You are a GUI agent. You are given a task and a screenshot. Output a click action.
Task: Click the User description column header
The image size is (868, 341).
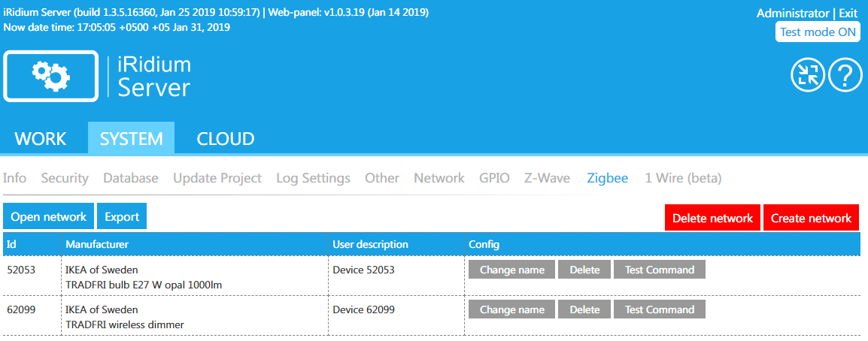(396, 243)
